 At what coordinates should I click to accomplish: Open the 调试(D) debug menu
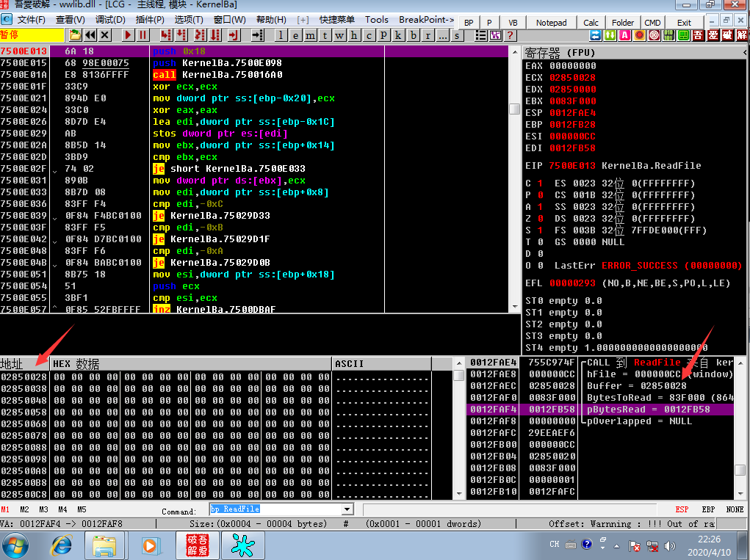tap(110, 20)
